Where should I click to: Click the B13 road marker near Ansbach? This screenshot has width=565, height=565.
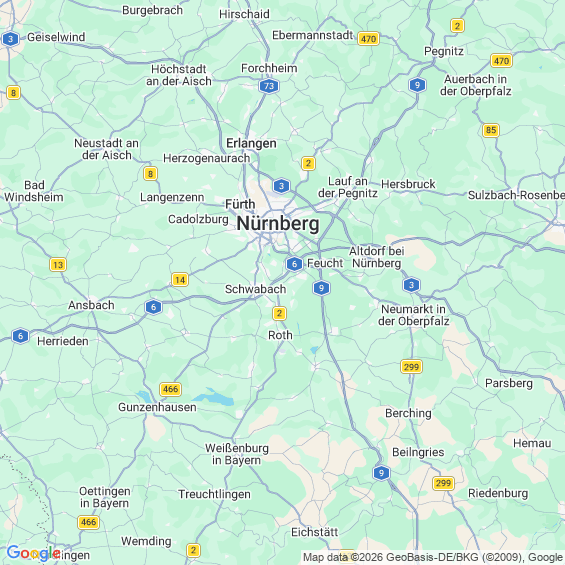tap(58, 265)
